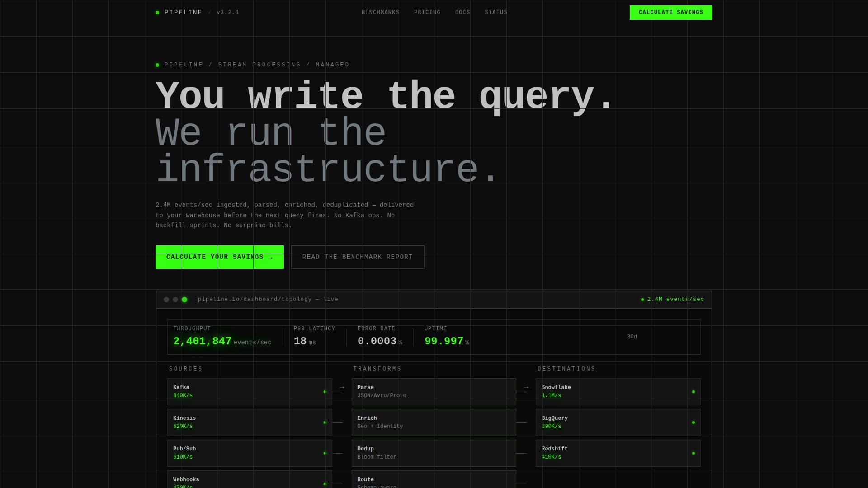This screenshot has height=488, width=868.
Task: Click the SOURCES column heading
Action: pos(186,369)
